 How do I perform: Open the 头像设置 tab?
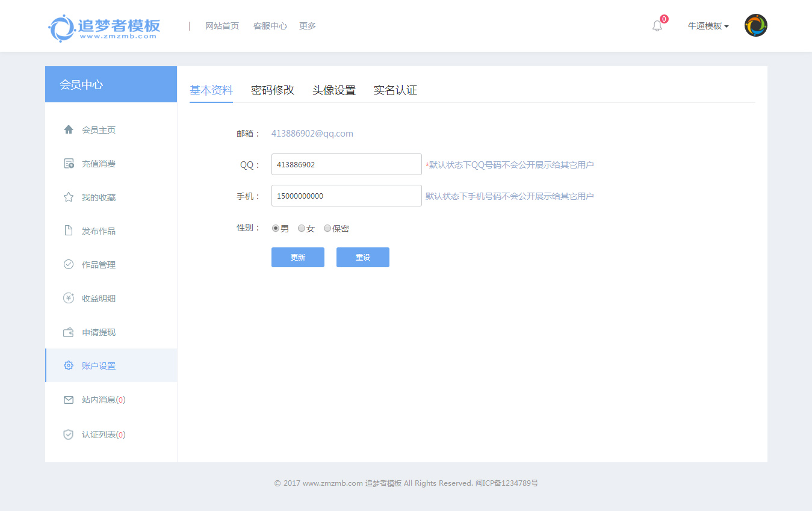(x=334, y=90)
